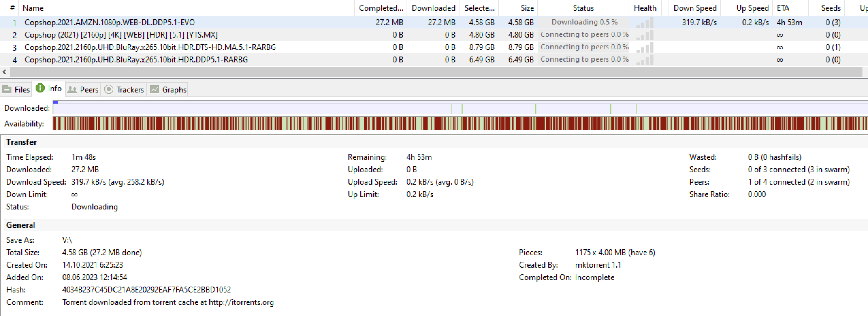
Task: Click download speed value 319.7 kB/s avg
Action: [x=118, y=182]
